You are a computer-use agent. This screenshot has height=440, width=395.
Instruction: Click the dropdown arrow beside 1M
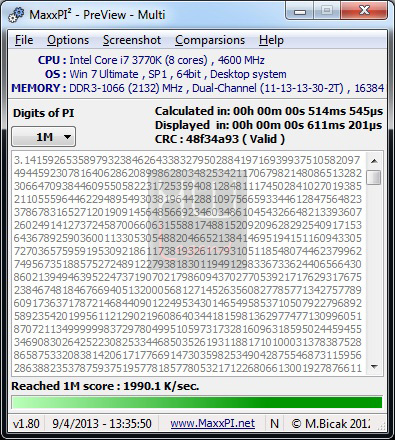[x=67, y=137]
